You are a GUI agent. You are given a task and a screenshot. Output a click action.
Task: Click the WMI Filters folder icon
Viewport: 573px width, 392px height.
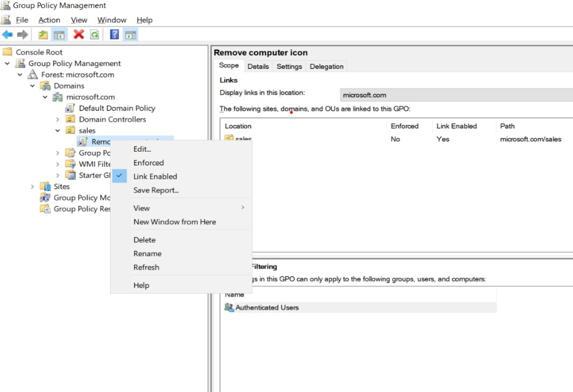point(70,164)
